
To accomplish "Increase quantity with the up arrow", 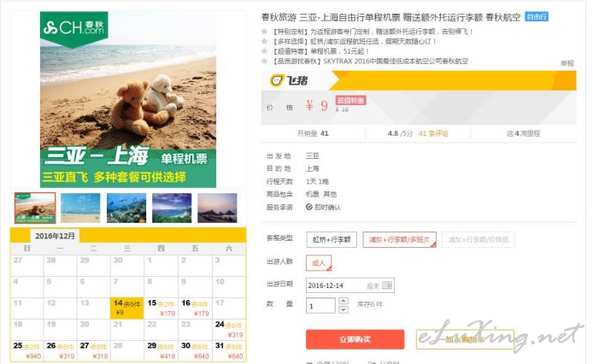I will (343, 301).
